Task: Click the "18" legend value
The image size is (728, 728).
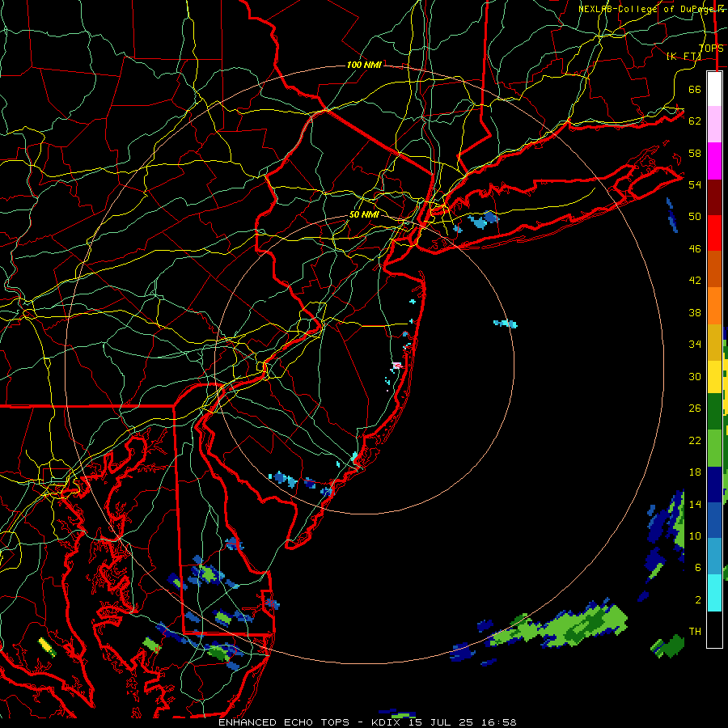Action: tap(695, 472)
